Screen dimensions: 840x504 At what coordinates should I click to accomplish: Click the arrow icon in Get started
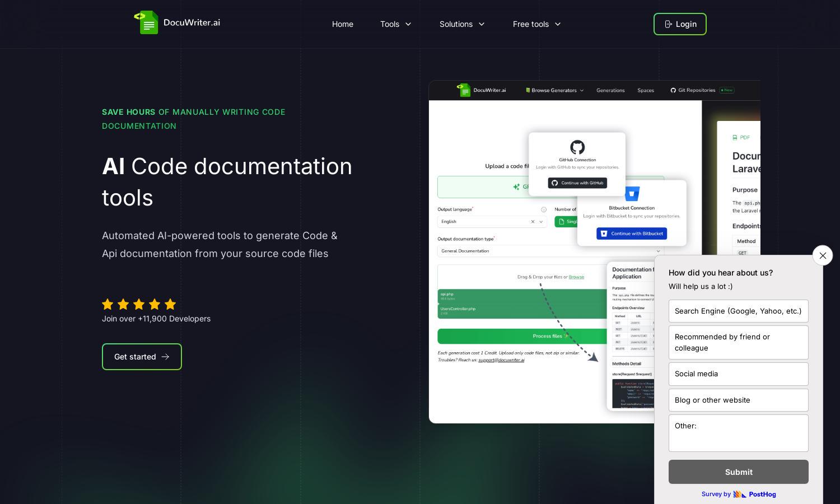click(165, 357)
